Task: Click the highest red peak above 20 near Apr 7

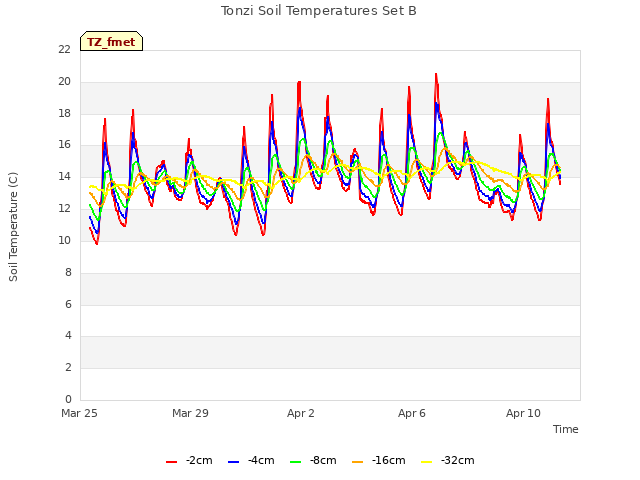Action: [436, 75]
